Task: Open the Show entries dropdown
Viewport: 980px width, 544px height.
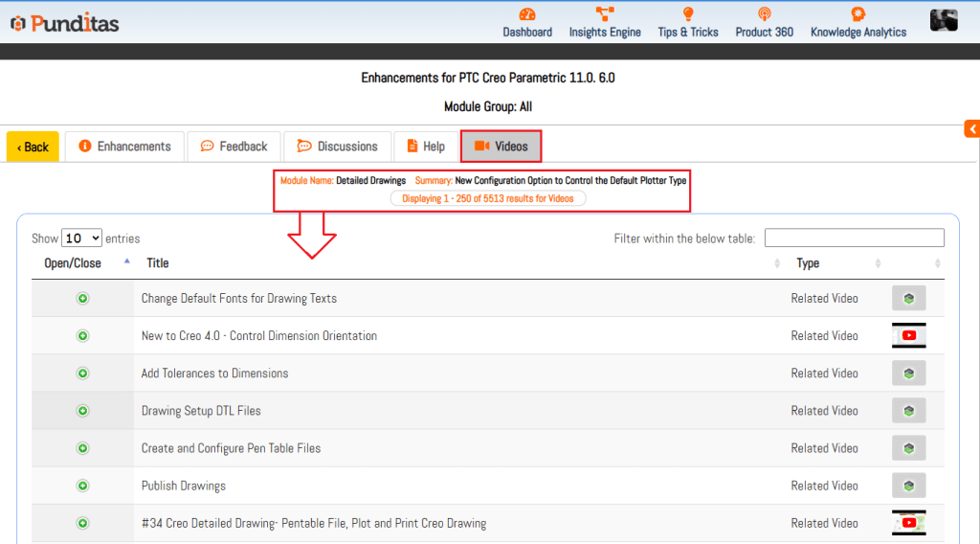Action: point(82,238)
